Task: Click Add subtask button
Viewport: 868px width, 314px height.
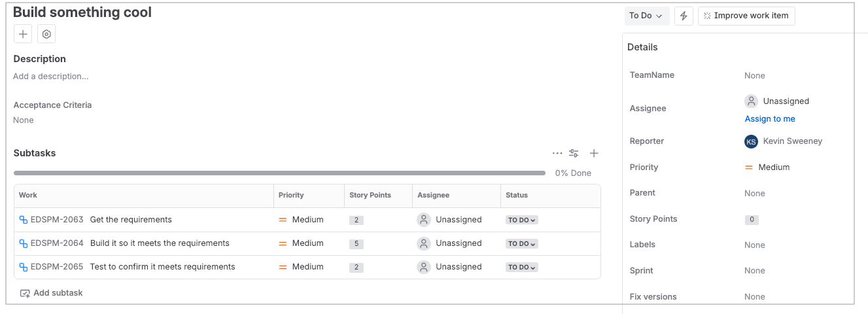Action: 52,293
